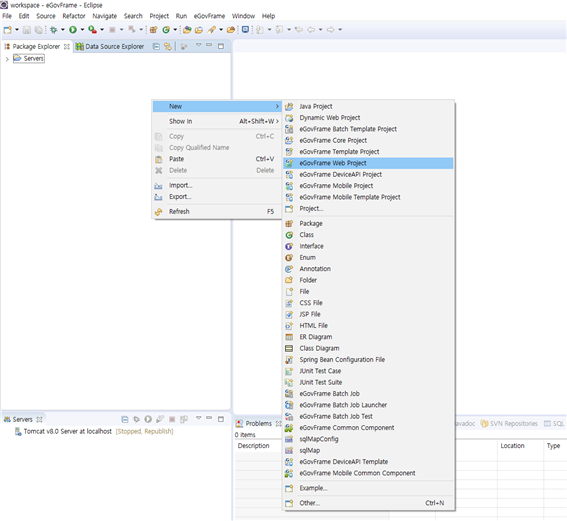Open the Servers view menu triangle
The height and width of the screenshot is (521, 567).
coord(199,418)
